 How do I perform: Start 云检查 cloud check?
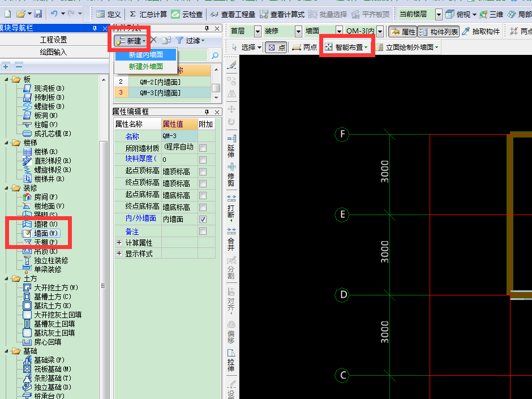click(187, 14)
